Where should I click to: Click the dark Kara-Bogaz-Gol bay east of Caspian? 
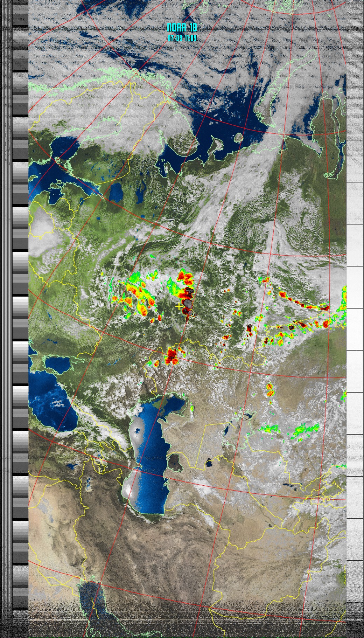pos(175,462)
